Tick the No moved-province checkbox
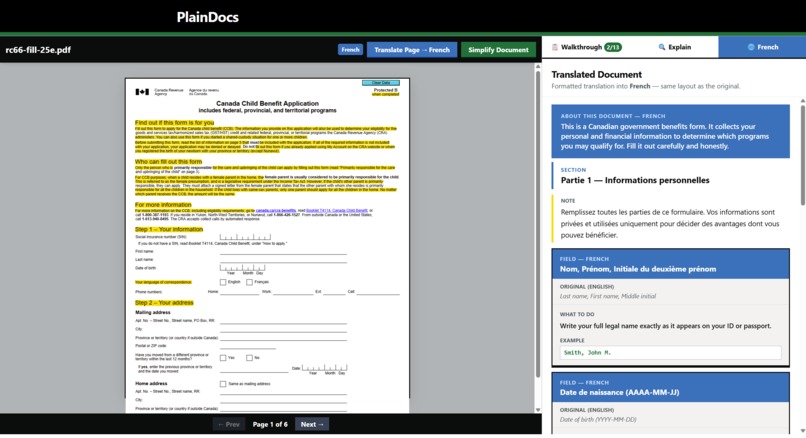Screen dimensions: 806x438 tap(249, 358)
